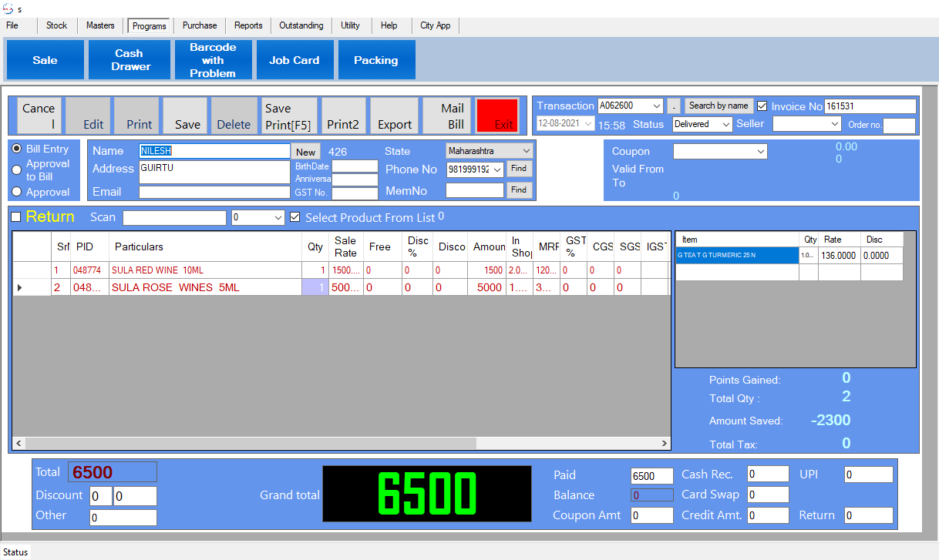Screen dimensions: 939x560
Task: Click the New customer button
Action: (x=306, y=153)
